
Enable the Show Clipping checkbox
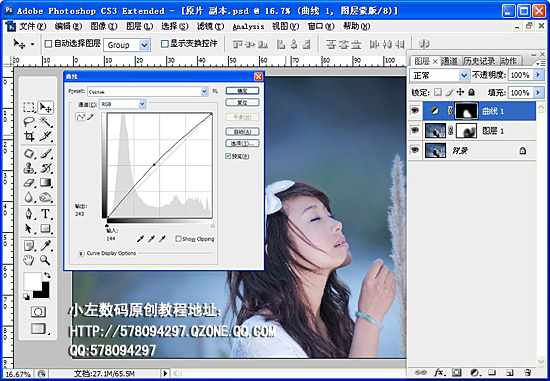pyautogui.click(x=178, y=239)
